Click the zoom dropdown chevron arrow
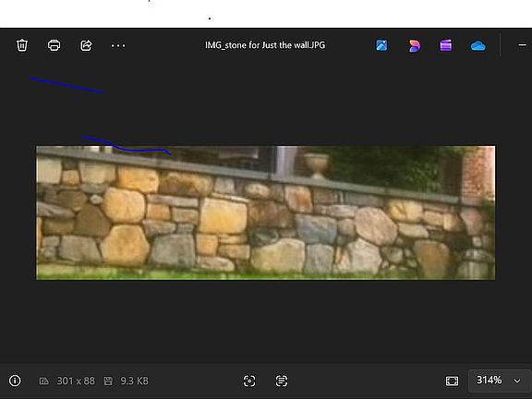The image size is (532, 399). (517, 381)
